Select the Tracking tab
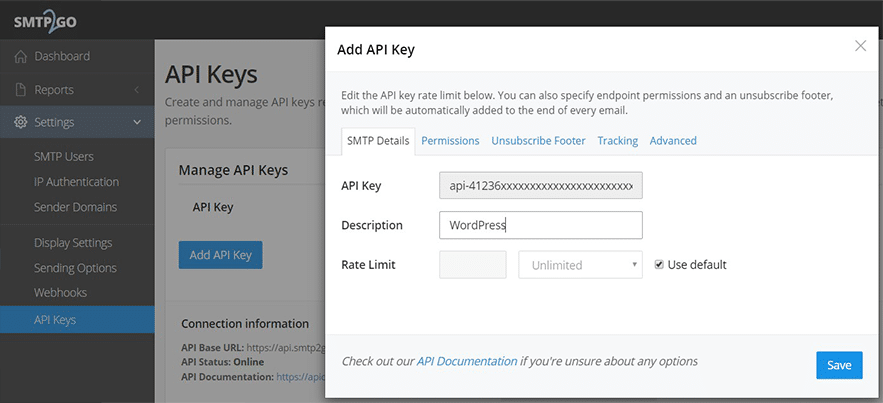 point(618,141)
